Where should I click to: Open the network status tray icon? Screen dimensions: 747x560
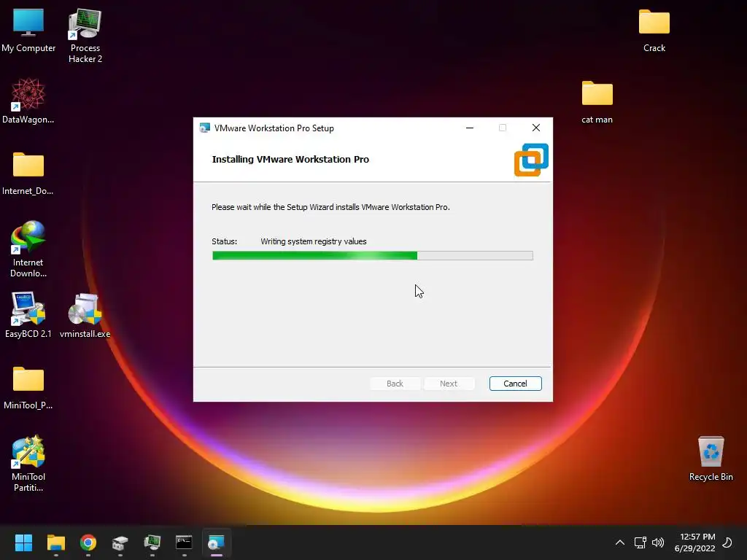(x=640, y=542)
